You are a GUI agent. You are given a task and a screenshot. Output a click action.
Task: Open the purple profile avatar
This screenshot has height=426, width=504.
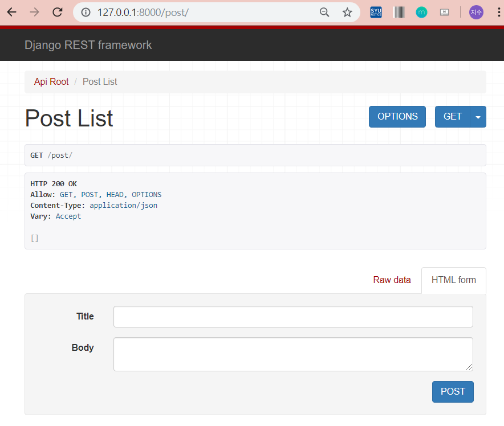(476, 13)
